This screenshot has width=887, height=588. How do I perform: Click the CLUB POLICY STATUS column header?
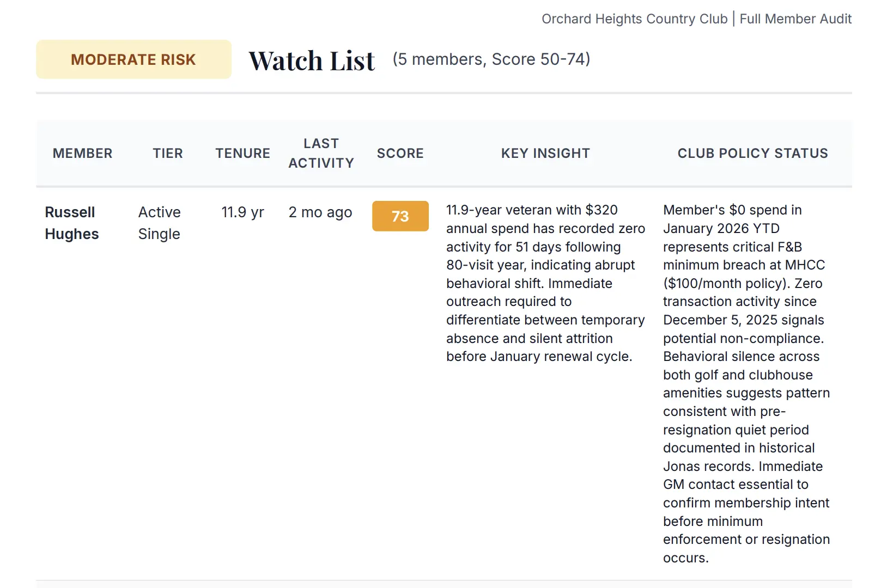pos(752,154)
